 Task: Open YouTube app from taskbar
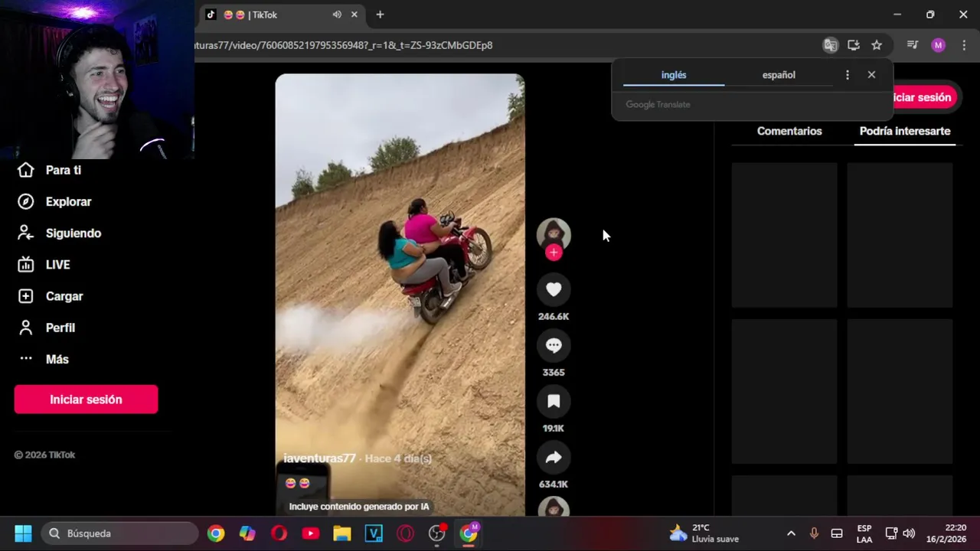pos(310,533)
